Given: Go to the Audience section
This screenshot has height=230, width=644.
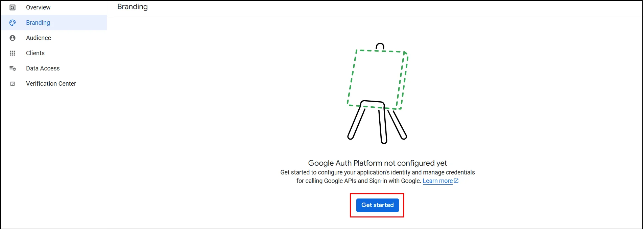Looking at the screenshot, I should coord(54,38).
